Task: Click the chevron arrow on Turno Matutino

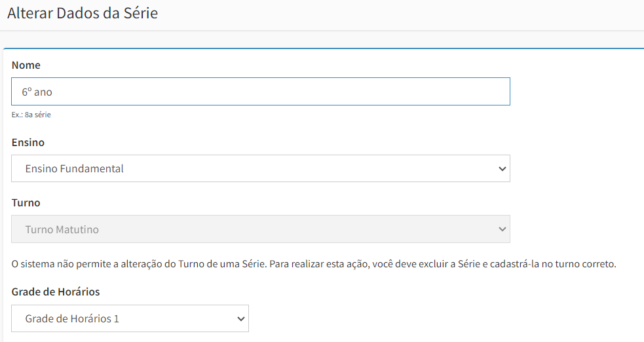Action: tap(502, 229)
